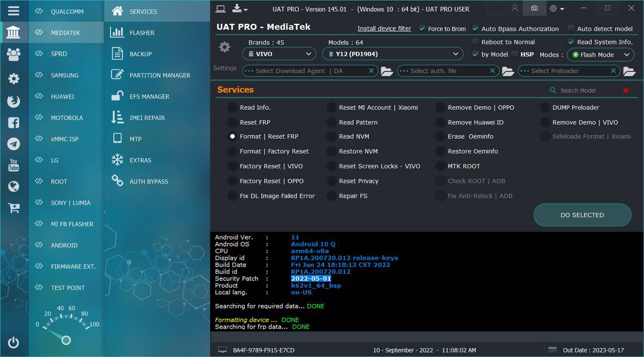This screenshot has width=644, height=357.
Task: Select the Read Info. radio option
Action: tap(232, 108)
